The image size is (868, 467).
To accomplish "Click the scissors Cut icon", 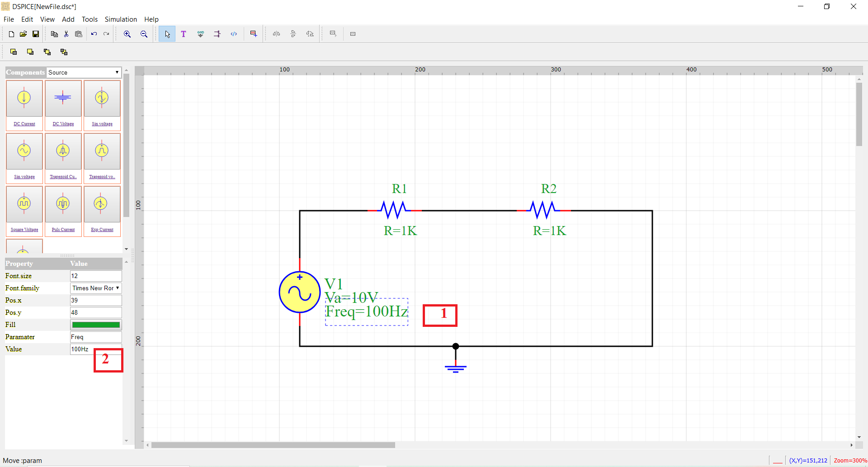I will [x=66, y=34].
